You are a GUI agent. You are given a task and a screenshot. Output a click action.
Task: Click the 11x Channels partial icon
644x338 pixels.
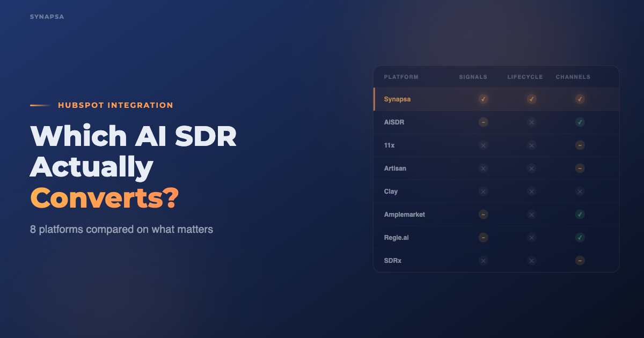(580, 145)
